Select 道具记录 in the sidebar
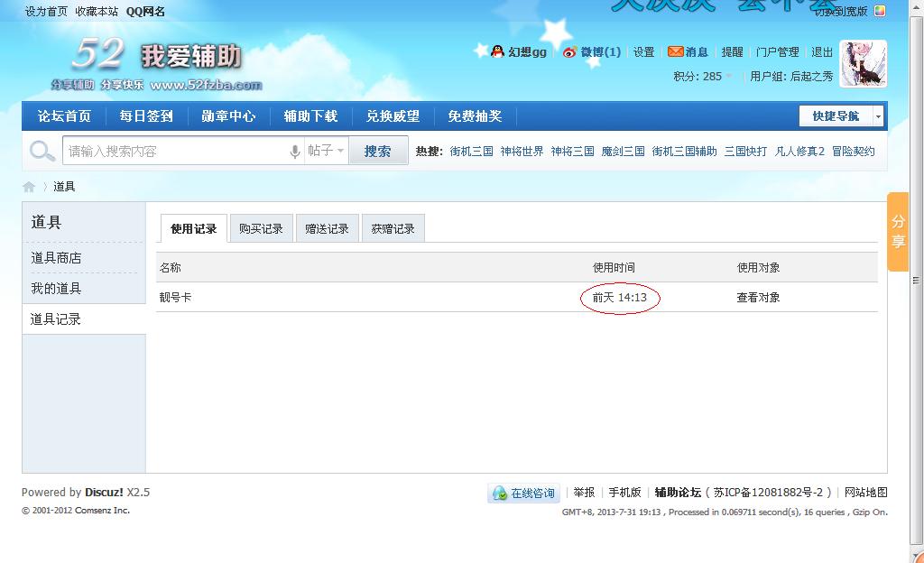924x563 pixels. tap(55, 319)
